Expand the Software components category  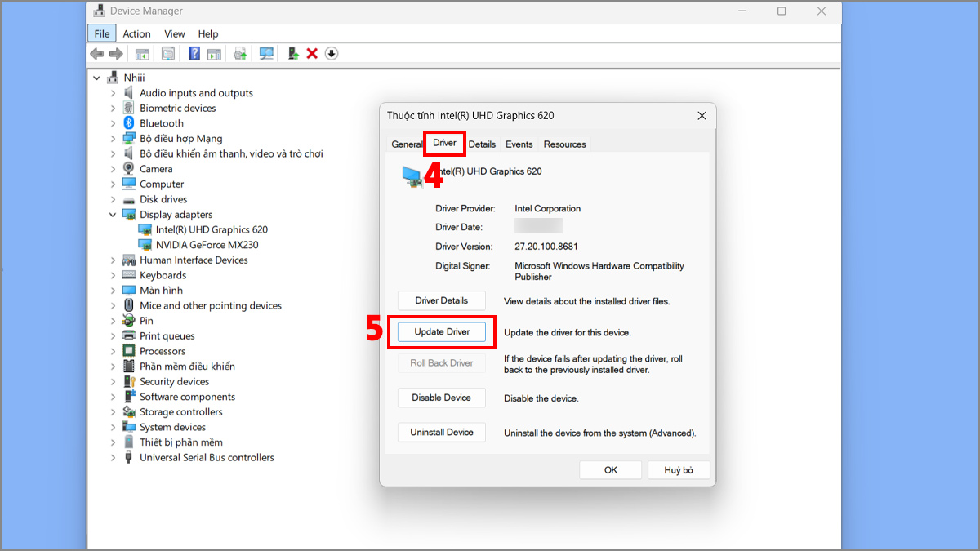[114, 397]
